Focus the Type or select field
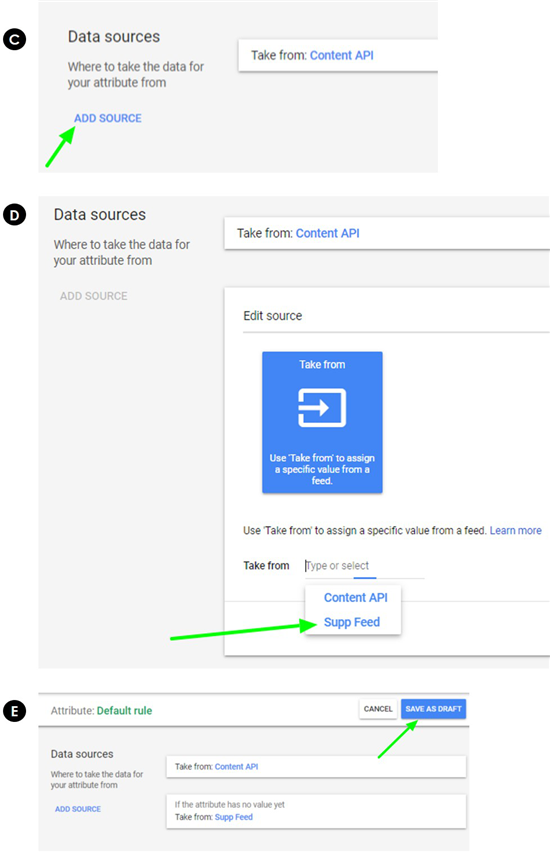This screenshot has width=550, height=852. click(364, 566)
